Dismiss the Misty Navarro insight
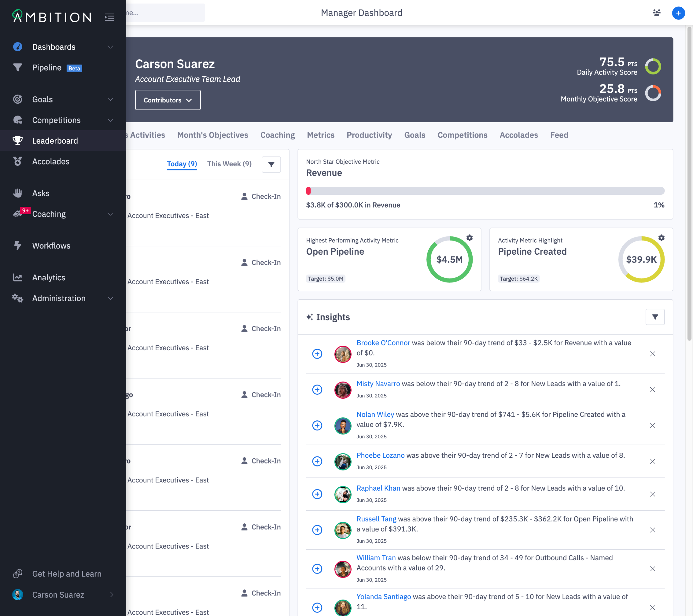The width and height of the screenshot is (693, 616). [x=652, y=390]
